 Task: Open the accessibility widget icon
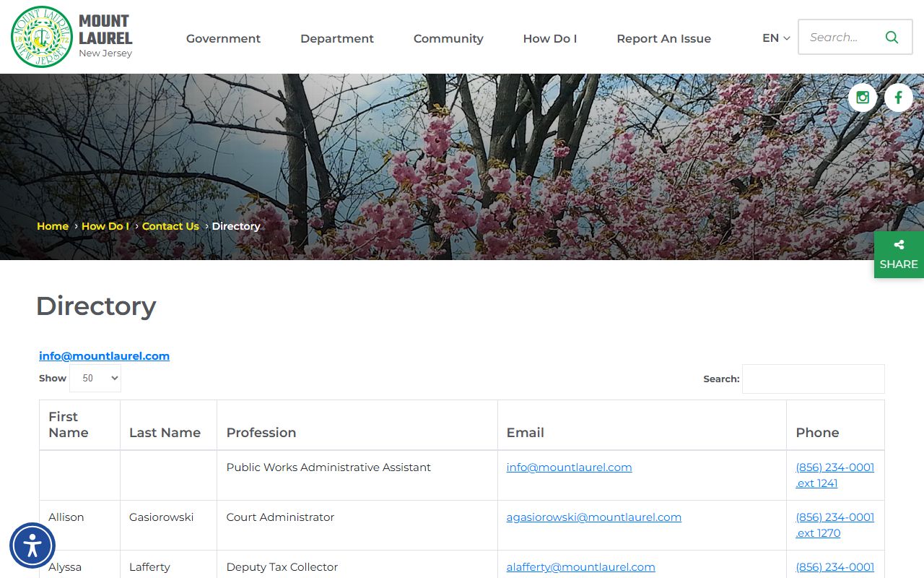point(32,545)
